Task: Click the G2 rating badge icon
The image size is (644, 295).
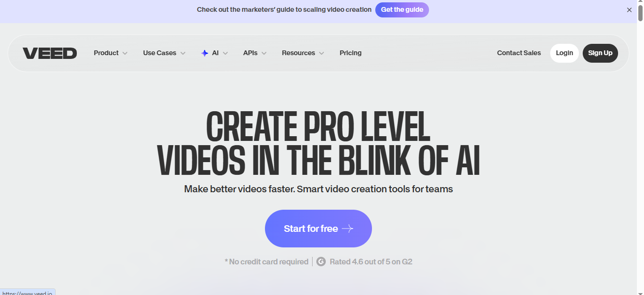Action: [321, 262]
